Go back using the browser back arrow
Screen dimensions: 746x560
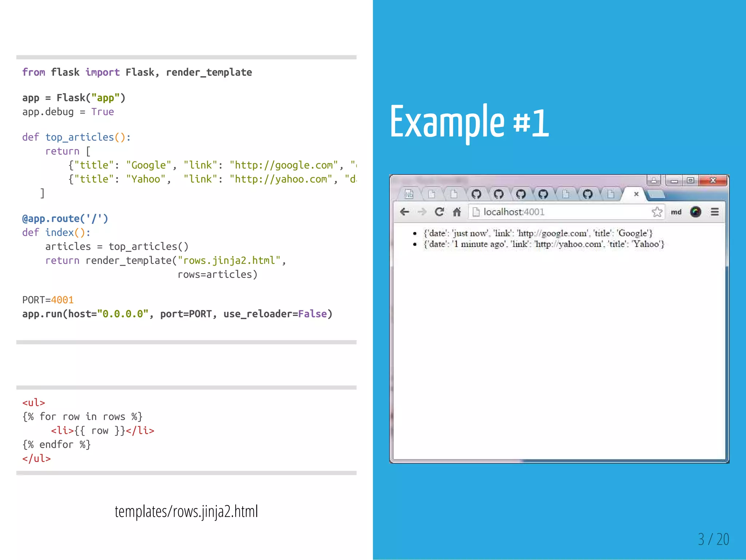tap(405, 212)
